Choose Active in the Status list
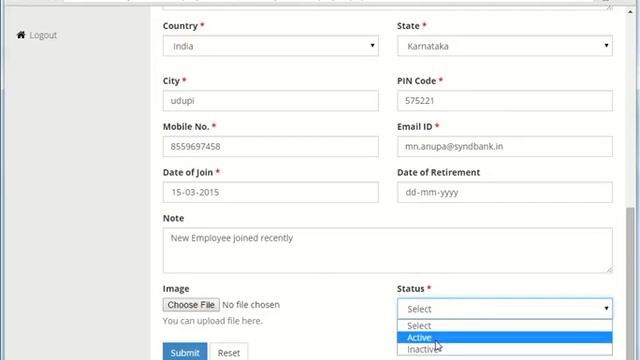The image size is (640, 360). click(x=504, y=338)
